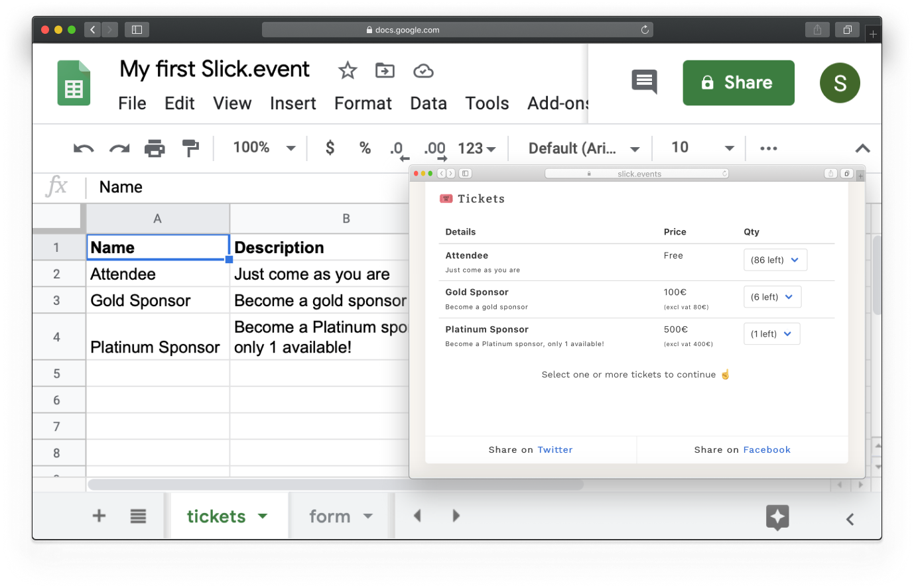
Task: Undo the last change
Action: pyautogui.click(x=83, y=148)
